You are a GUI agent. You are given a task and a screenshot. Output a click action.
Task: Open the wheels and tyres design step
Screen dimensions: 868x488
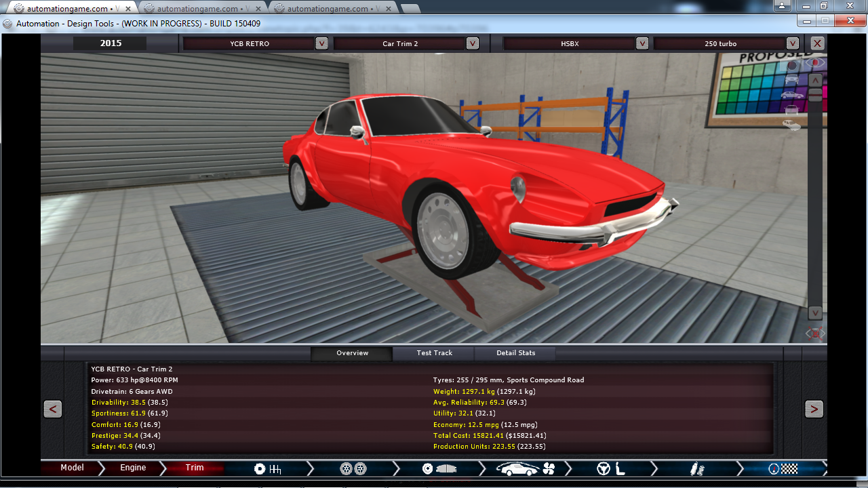click(x=353, y=468)
